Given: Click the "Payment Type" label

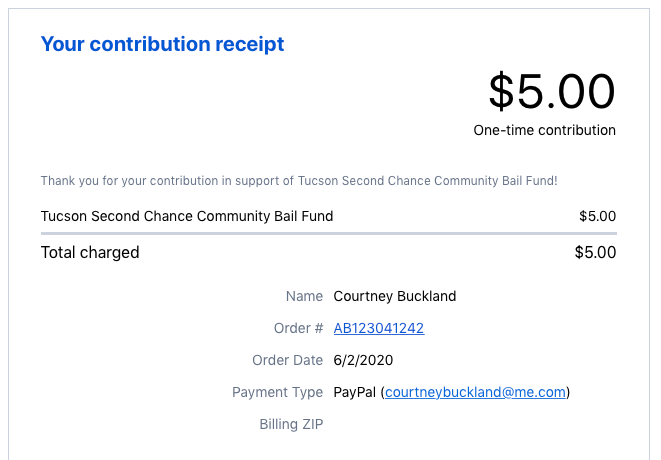Looking at the screenshot, I should pyautogui.click(x=277, y=392).
